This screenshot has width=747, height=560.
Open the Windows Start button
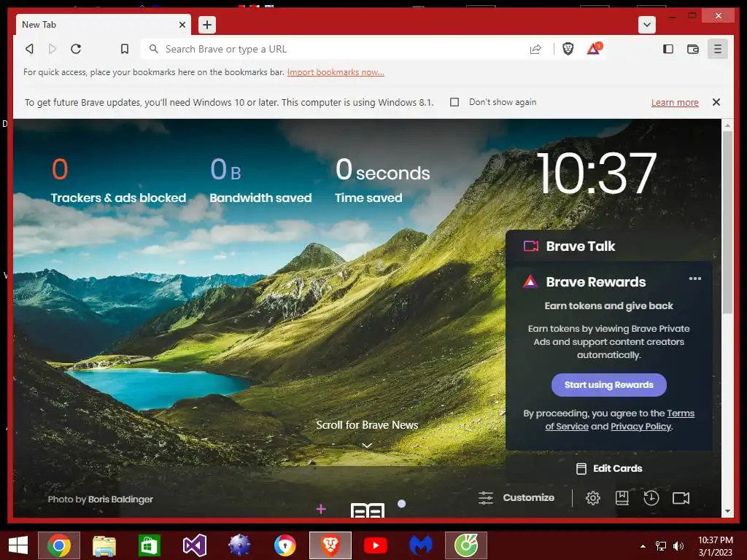pos(18,545)
